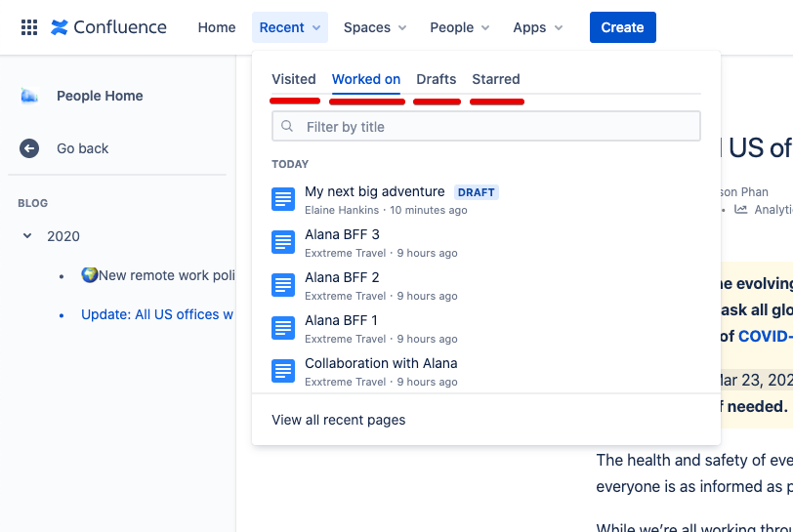Click the 2020 tree label
Image resolution: width=793 pixels, height=532 pixels.
pos(63,236)
